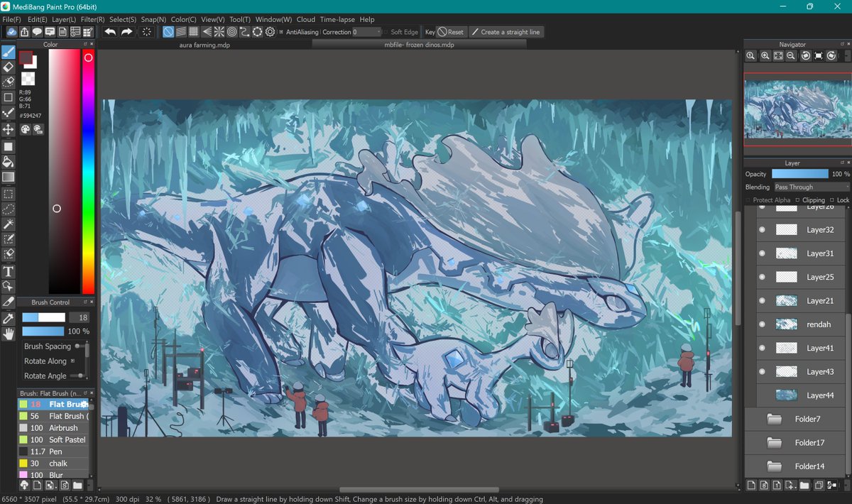The width and height of the screenshot is (852, 504).
Task: Open the color palette icon in Color panel
Action: point(26,129)
